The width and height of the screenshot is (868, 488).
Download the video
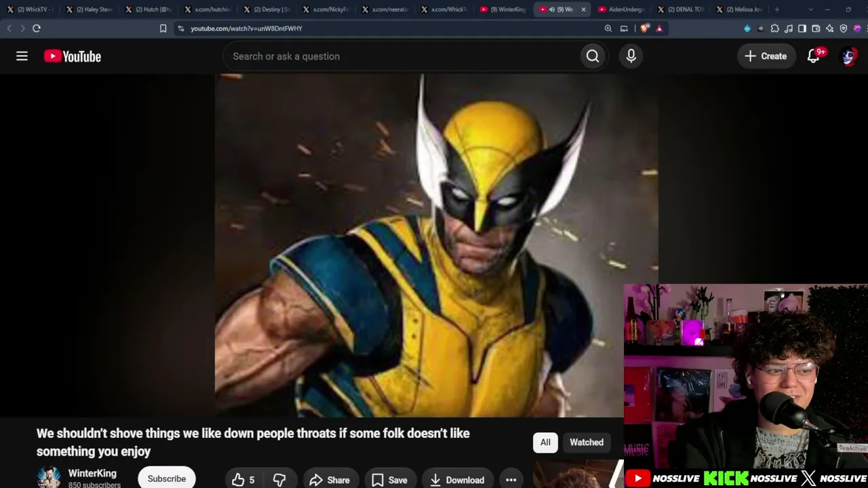click(457, 480)
